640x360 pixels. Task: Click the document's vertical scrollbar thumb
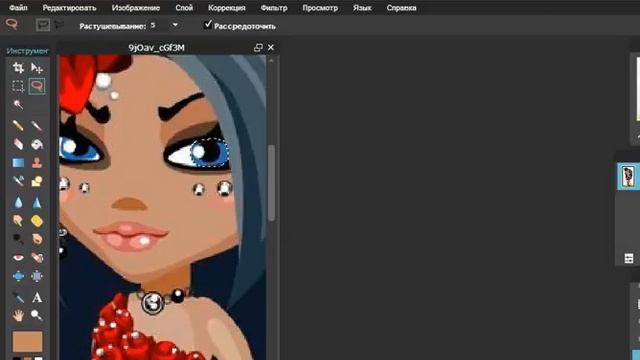(271, 183)
